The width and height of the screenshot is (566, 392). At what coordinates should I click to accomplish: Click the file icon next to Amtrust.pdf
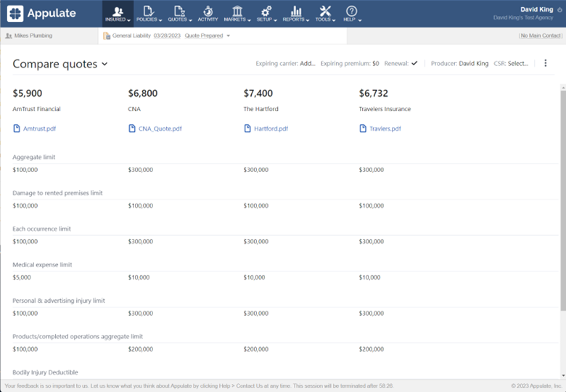pos(17,128)
